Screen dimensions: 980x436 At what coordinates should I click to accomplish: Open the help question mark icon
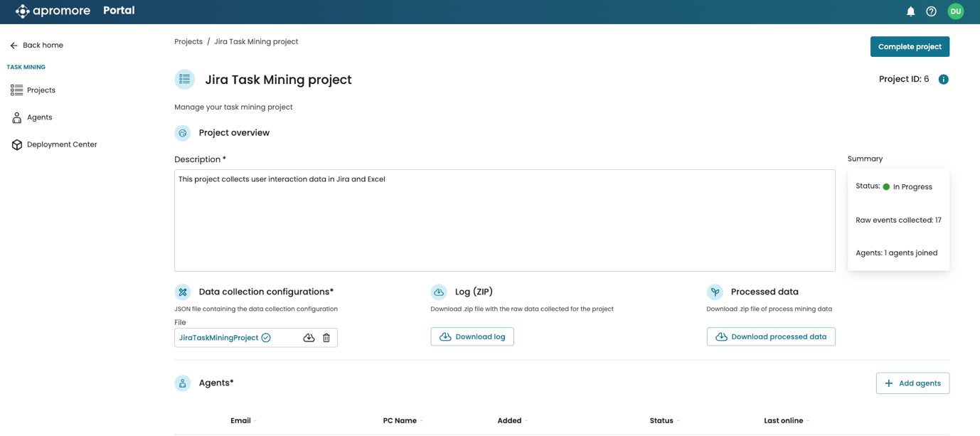[x=931, y=11]
